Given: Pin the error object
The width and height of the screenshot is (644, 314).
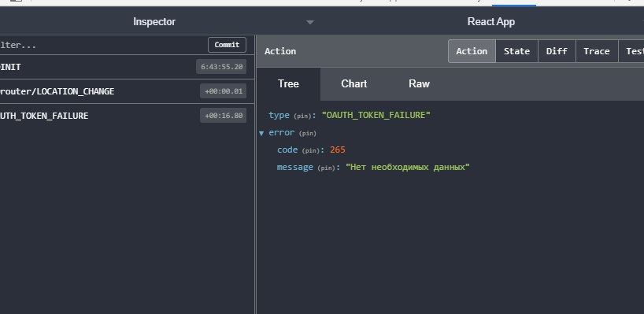Looking at the screenshot, I should pos(308,134).
